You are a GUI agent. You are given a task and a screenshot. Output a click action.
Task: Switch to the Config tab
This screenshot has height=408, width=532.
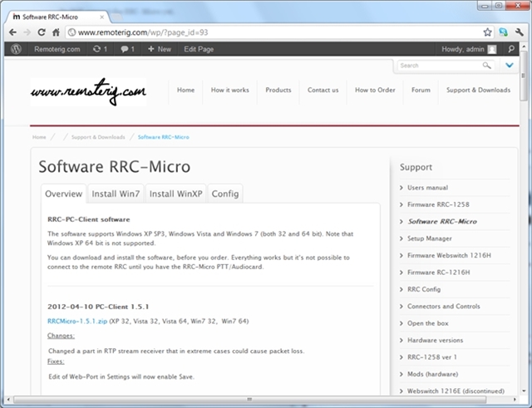tap(225, 194)
